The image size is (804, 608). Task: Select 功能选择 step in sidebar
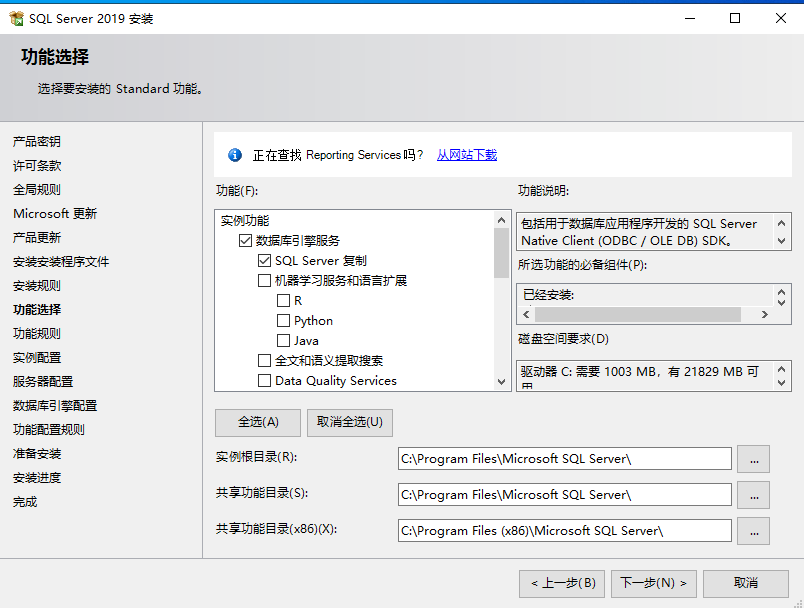pos(37,310)
